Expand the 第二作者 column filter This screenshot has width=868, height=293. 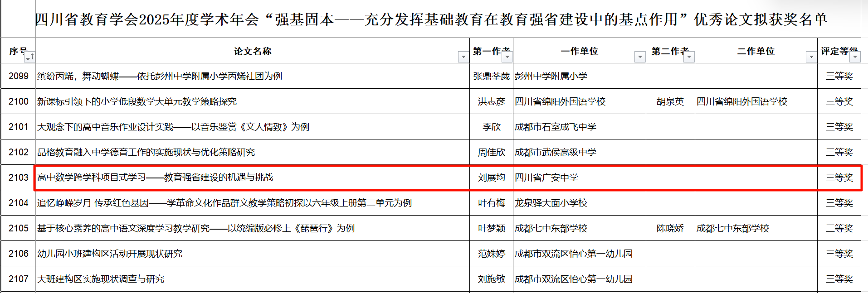pyautogui.click(x=688, y=57)
